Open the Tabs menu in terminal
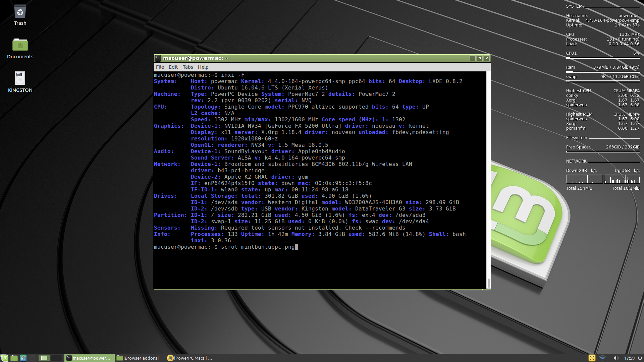 (188, 67)
